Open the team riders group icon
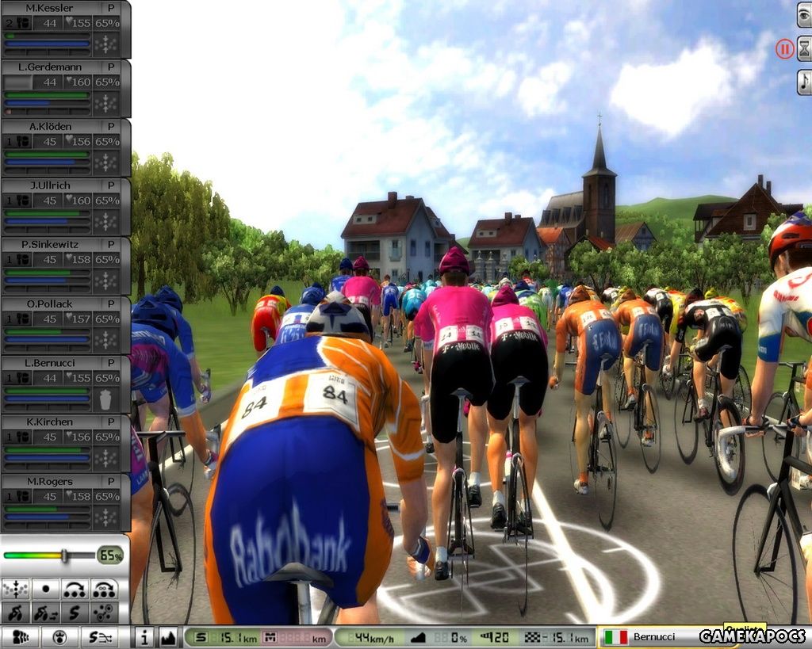Viewport: 812px width, 649px height. click(20, 638)
